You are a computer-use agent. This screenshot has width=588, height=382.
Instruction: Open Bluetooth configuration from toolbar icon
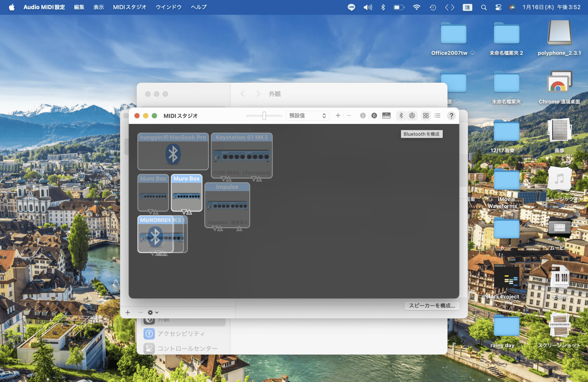[401, 115]
